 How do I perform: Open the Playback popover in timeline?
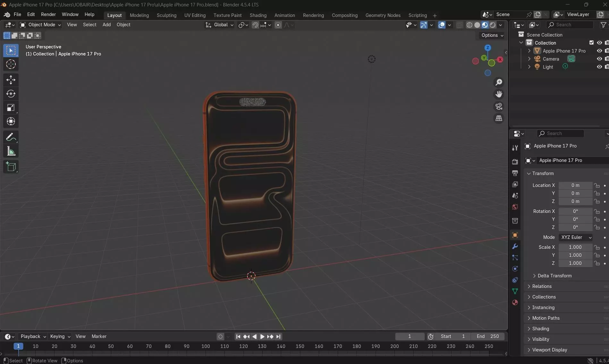[33, 336]
